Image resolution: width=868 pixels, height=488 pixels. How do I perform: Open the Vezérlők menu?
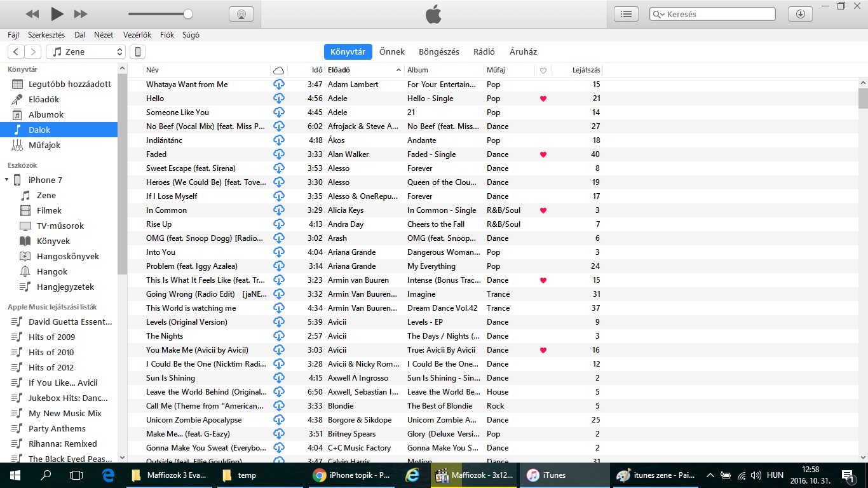tap(137, 35)
